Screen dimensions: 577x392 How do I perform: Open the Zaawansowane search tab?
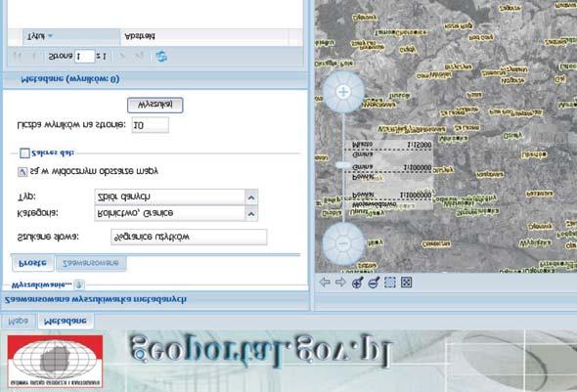(91, 263)
